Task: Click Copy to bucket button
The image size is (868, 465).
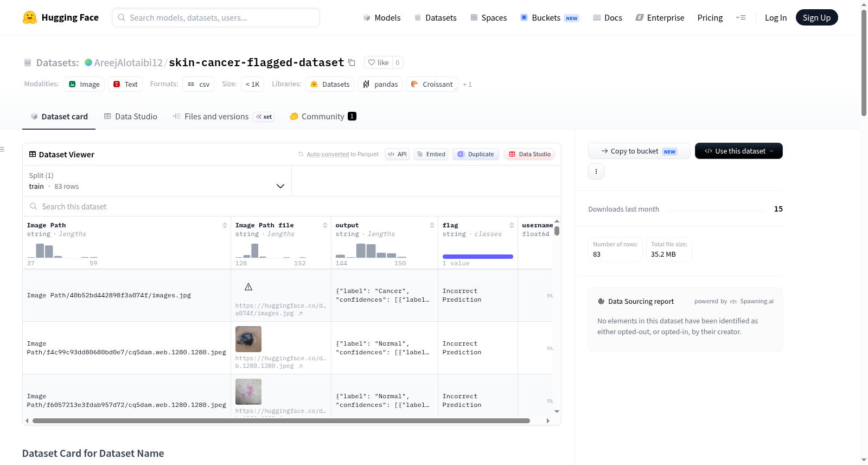Action: click(x=639, y=151)
